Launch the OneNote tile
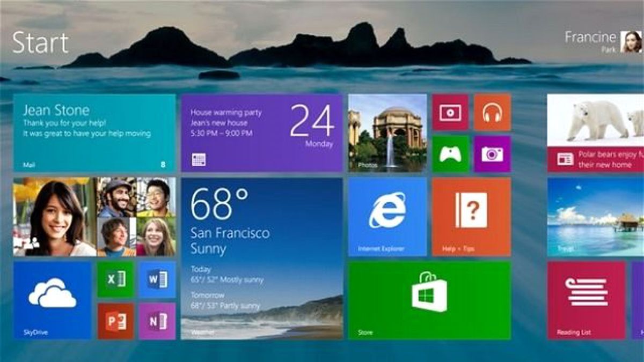This screenshot has width=644, height=362. (x=157, y=321)
